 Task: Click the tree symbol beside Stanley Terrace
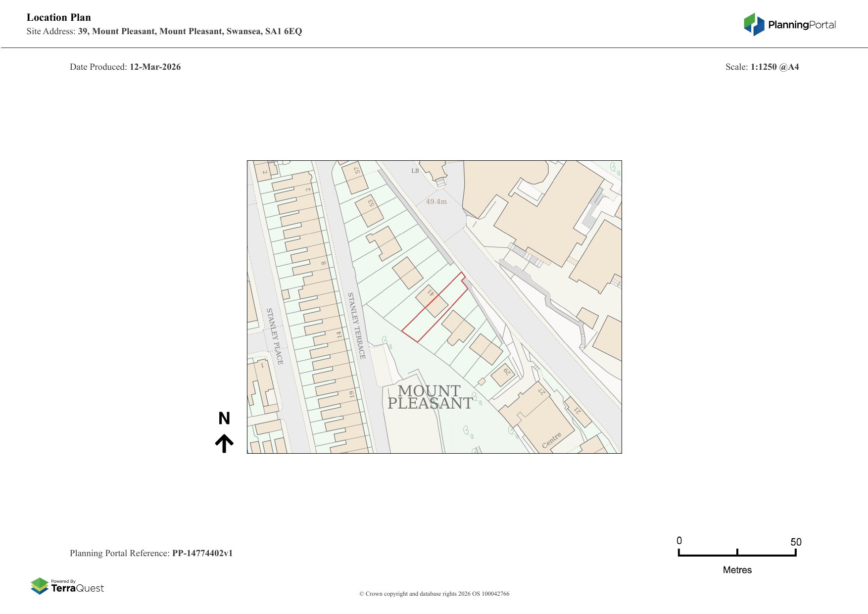coord(385,341)
